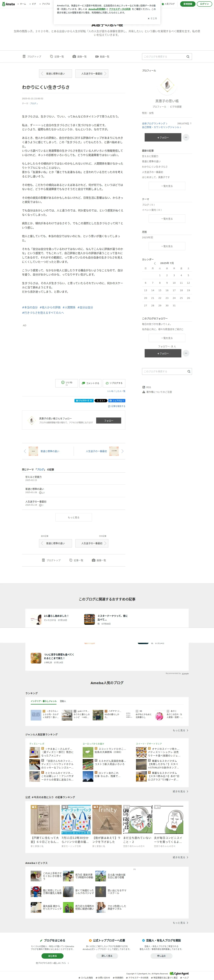This screenshot has height=980, width=214.
Task: Click hashtag #本当の自分
Action: [x=30, y=307]
